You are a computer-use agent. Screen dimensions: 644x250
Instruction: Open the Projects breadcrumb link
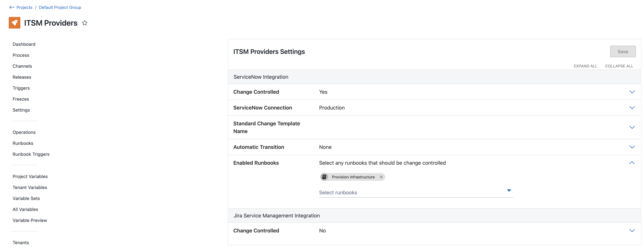pyautogui.click(x=25, y=7)
